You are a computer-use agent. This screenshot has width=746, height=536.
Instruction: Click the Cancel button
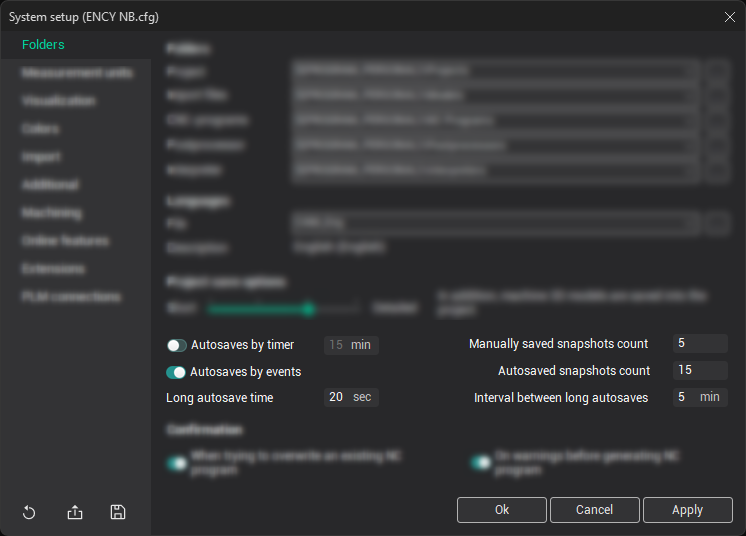point(594,510)
